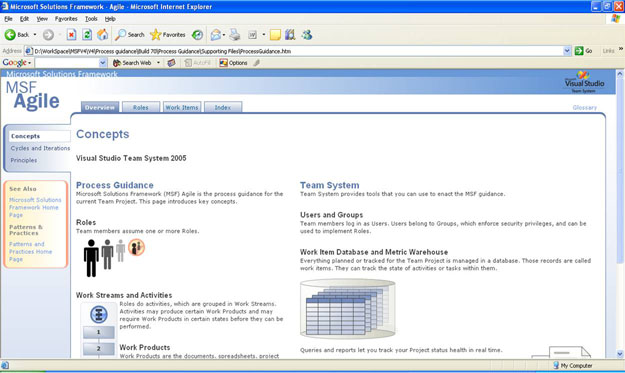
Task: Expand the Address bar dropdown
Action: tap(567, 51)
